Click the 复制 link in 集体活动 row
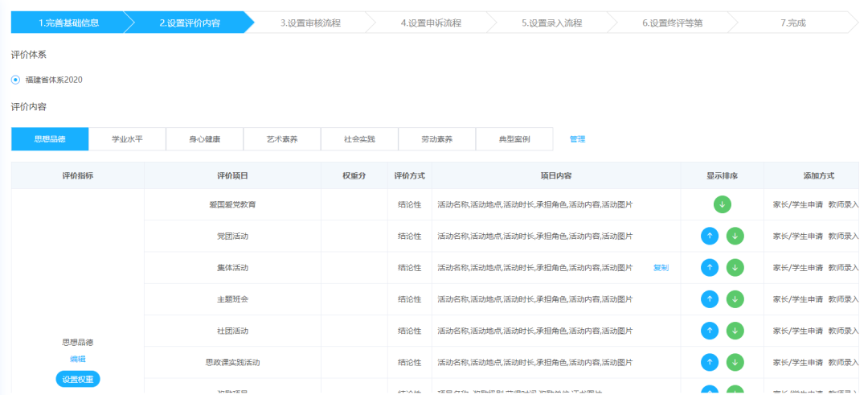Screen dimensions: 868x395 pos(661,268)
